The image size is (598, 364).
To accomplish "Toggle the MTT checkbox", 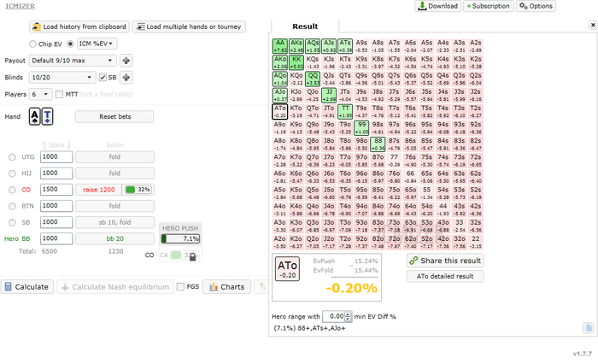I will [x=59, y=94].
